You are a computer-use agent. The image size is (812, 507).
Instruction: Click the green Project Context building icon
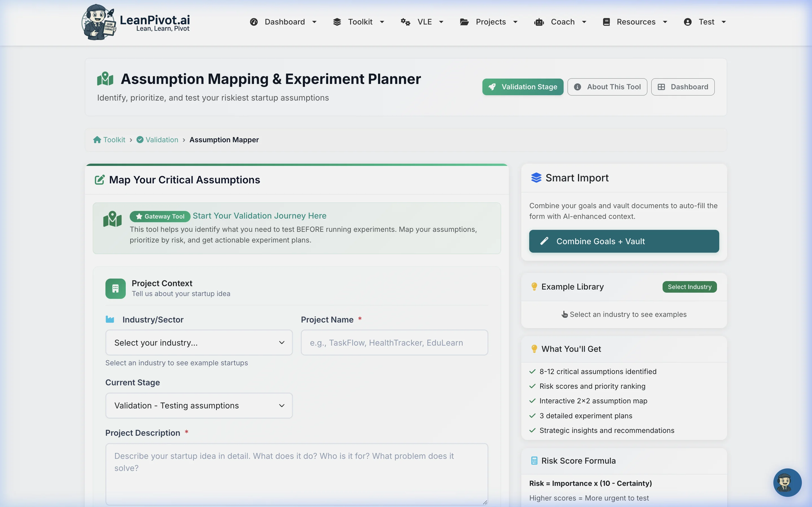tap(115, 288)
